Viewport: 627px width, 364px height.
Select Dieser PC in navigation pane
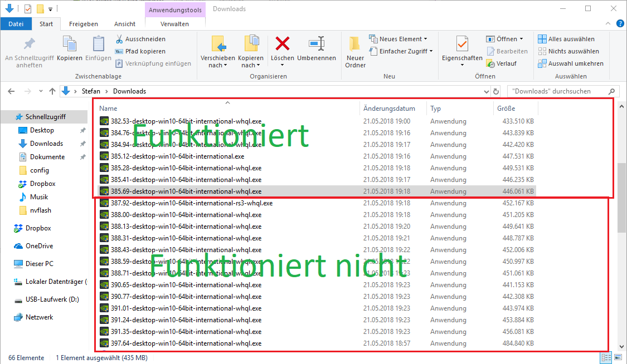pyautogui.click(x=39, y=264)
